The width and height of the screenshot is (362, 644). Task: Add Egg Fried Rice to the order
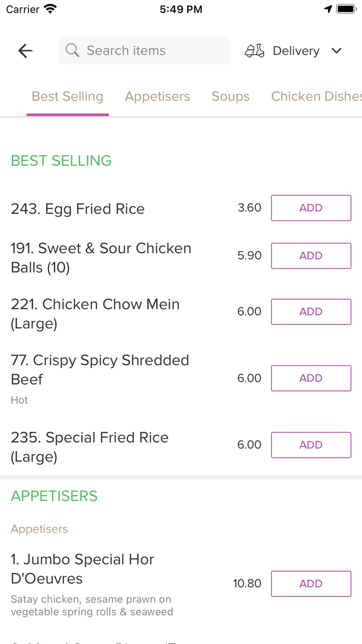click(x=311, y=208)
